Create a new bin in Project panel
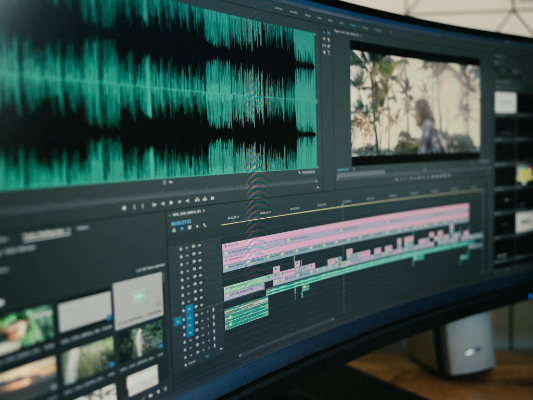Image resolution: width=533 pixels, height=400 pixels. point(151,396)
